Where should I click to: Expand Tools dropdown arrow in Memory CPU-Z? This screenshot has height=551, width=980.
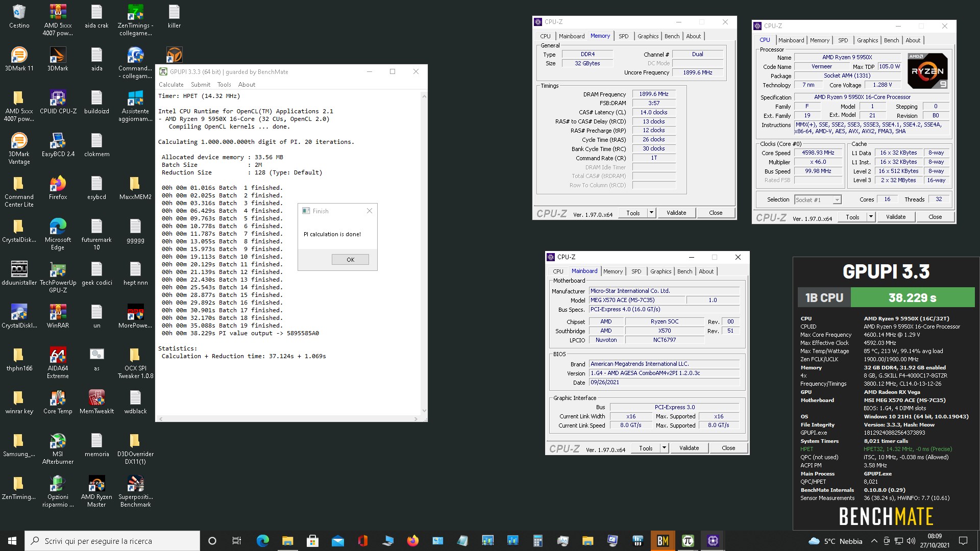651,213
